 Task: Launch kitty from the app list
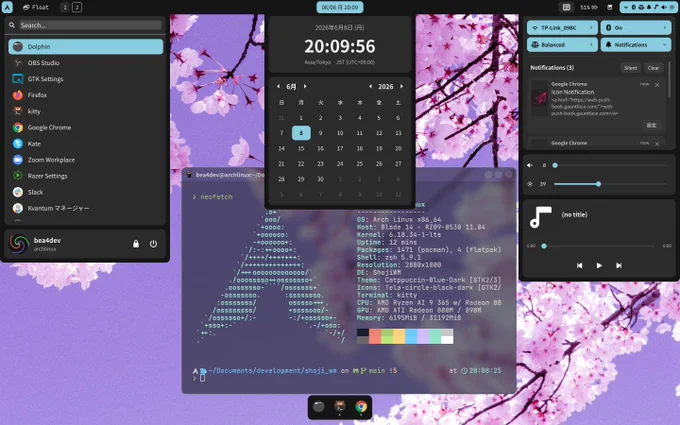tap(86, 111)
